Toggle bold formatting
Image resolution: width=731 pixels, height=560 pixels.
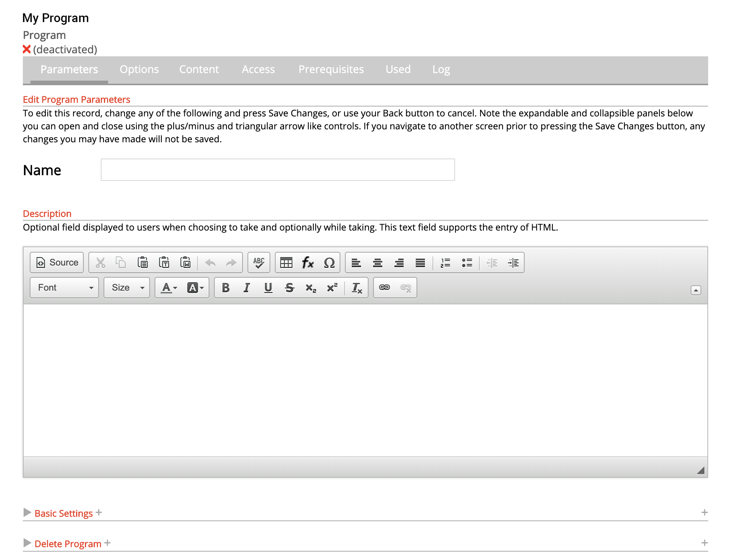[226, 288]
